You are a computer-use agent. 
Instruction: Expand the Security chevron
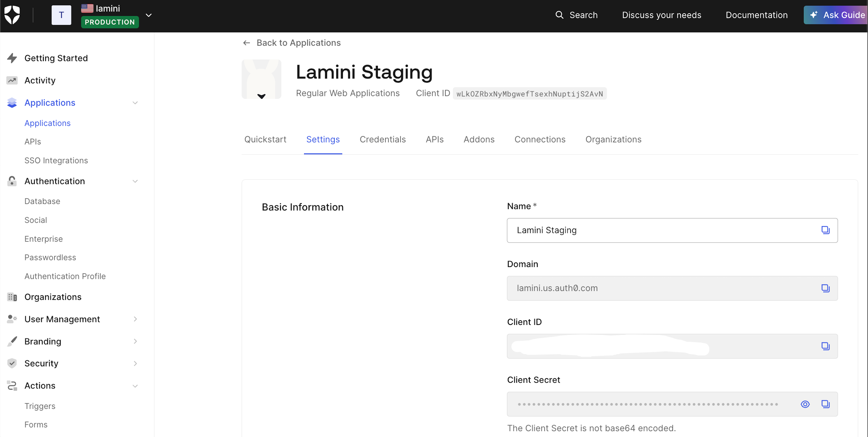tap(135, 363)
